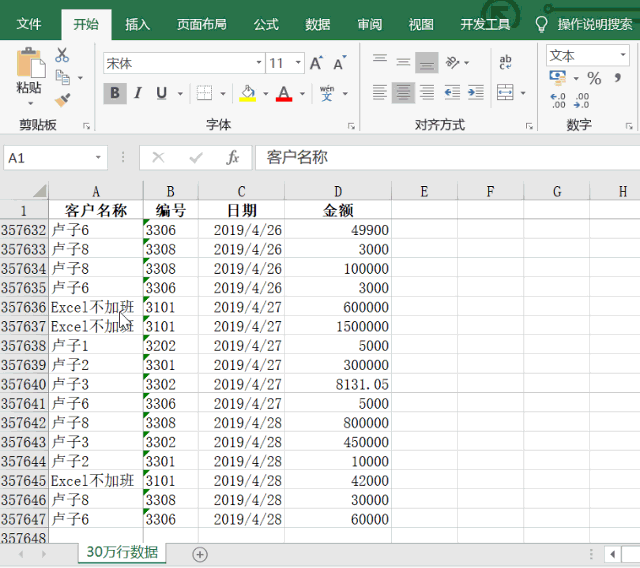Click the Copy icon
The width and height of the screenshot is (640, 568).
(62, 77)
